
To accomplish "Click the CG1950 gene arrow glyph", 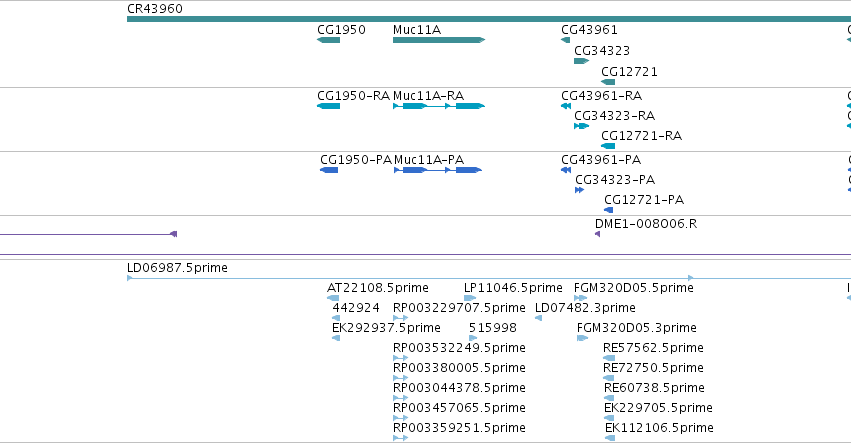I will 328,40.
